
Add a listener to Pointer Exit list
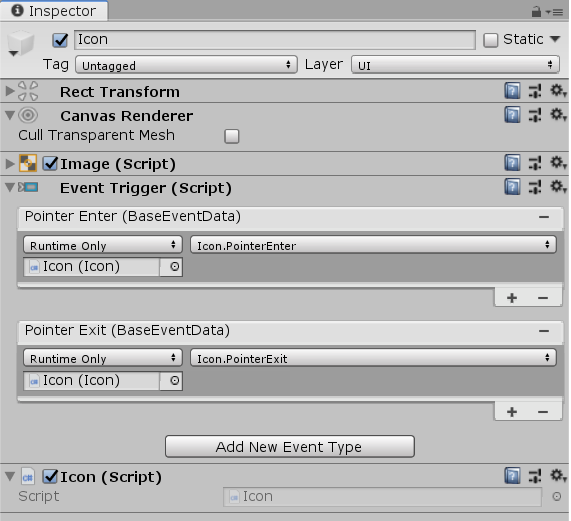click(512, 412)
